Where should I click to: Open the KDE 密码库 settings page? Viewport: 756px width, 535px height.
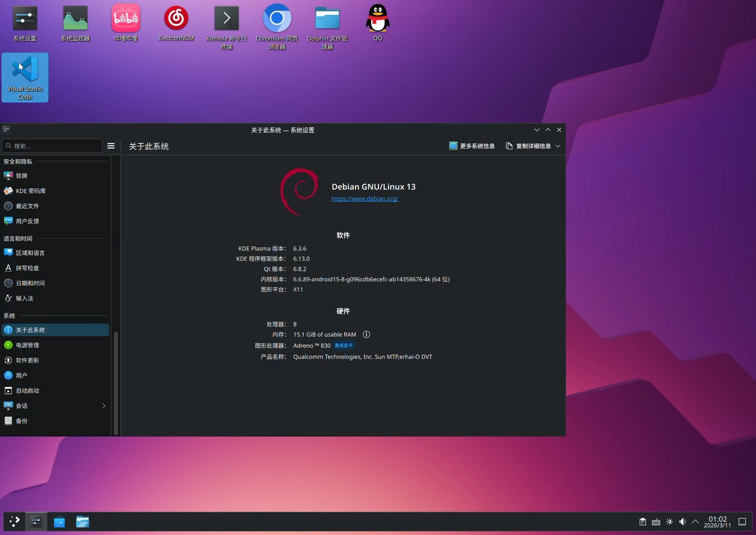(x=55, y=191)
